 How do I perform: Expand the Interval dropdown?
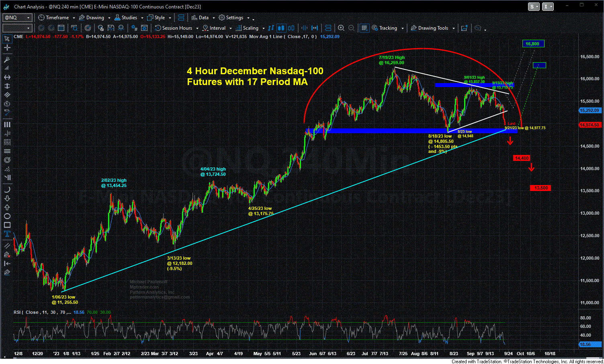(230, 28)
